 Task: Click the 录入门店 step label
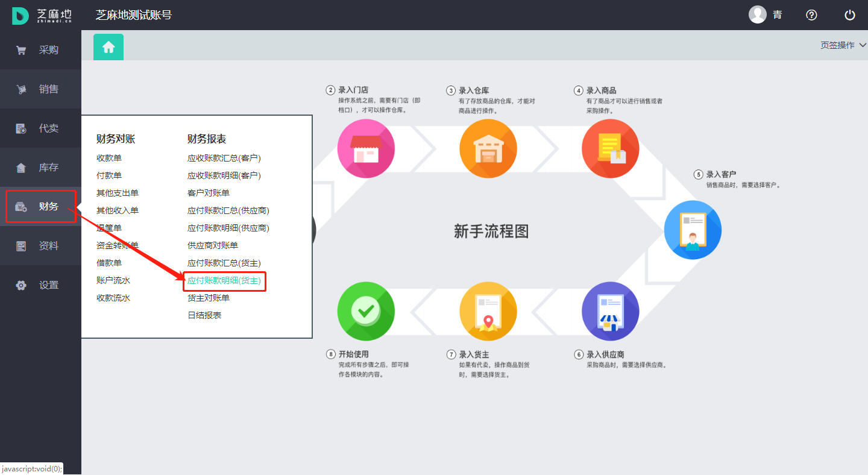[353, 90]
